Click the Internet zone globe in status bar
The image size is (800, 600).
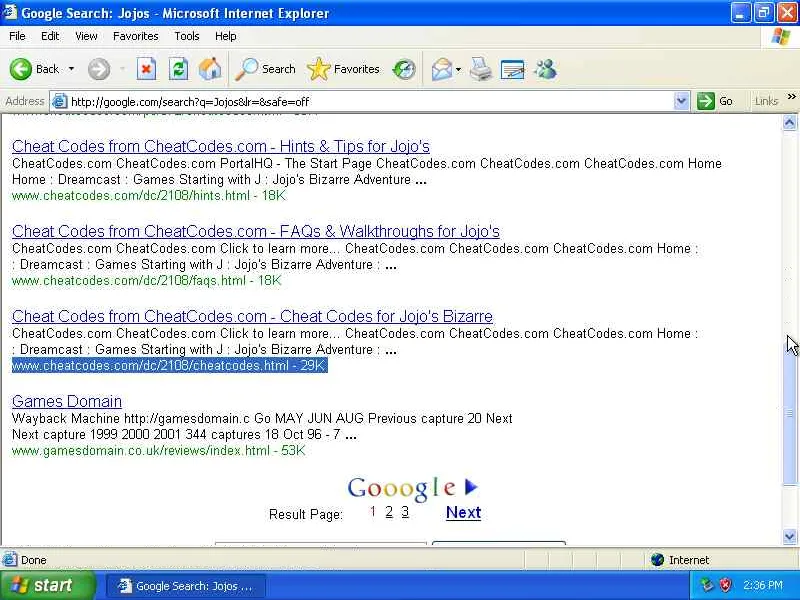[x=657, y=560]
